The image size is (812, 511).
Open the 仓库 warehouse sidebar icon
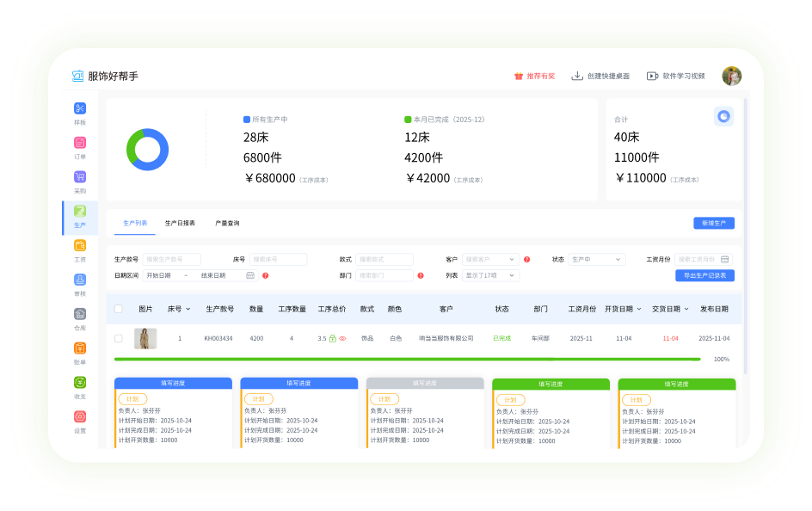(x=80, y=316)
